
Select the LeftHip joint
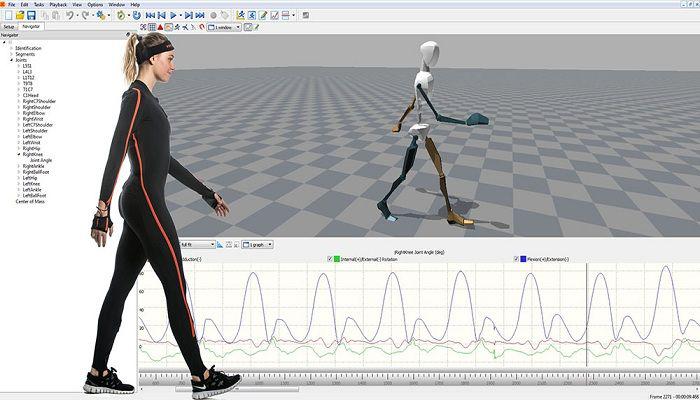pyautogui.click(x=30, y=178)
